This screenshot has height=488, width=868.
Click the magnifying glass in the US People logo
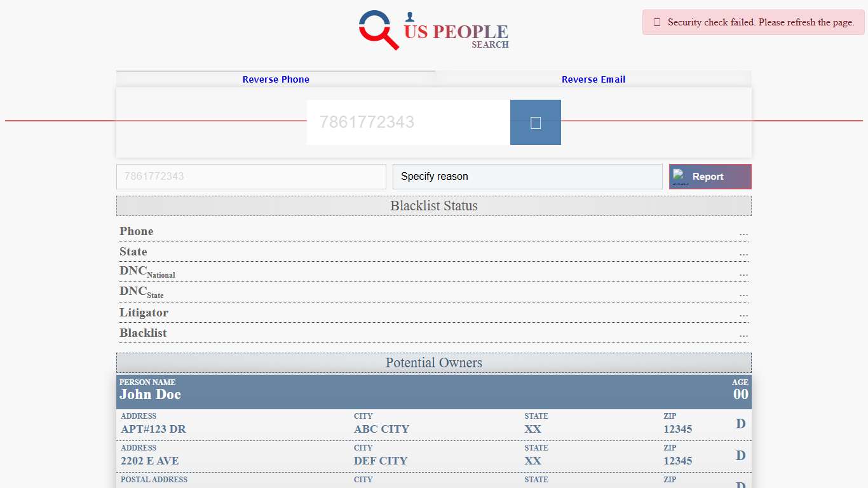click(x=375, y=30)
